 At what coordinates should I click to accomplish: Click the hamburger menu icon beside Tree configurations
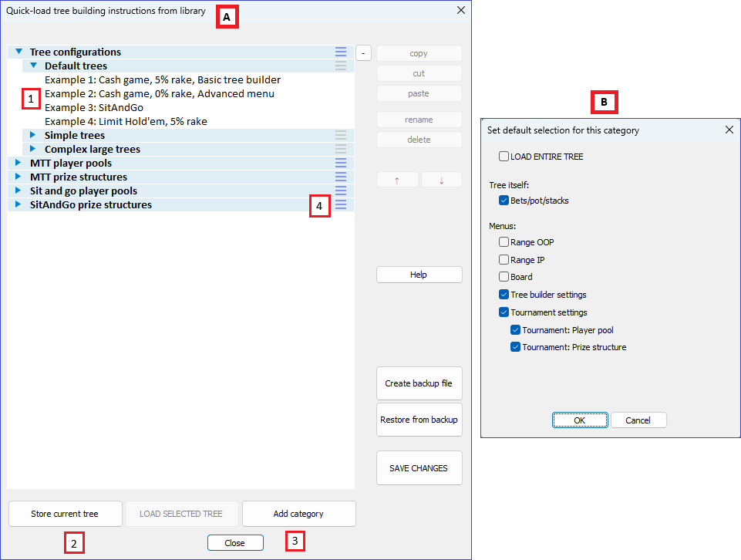pyautogui.click(x=341, y=52)
